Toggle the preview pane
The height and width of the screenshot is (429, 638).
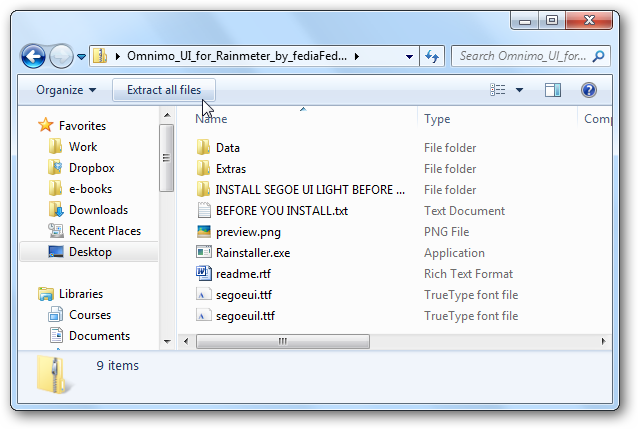point(553,90)
